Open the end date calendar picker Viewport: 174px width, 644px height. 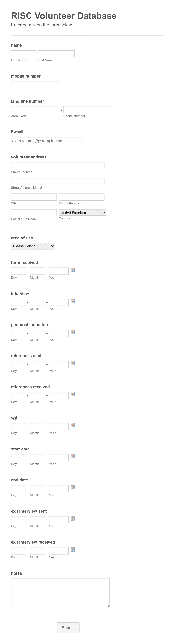[73, 488]
